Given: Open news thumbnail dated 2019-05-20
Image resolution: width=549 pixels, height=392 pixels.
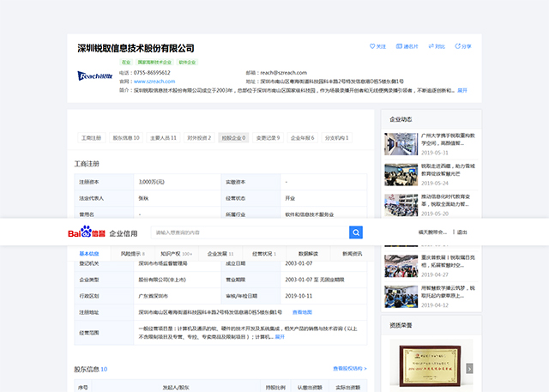Looking at the screenshot, I should pyautogui.click(x=401, y=205).
